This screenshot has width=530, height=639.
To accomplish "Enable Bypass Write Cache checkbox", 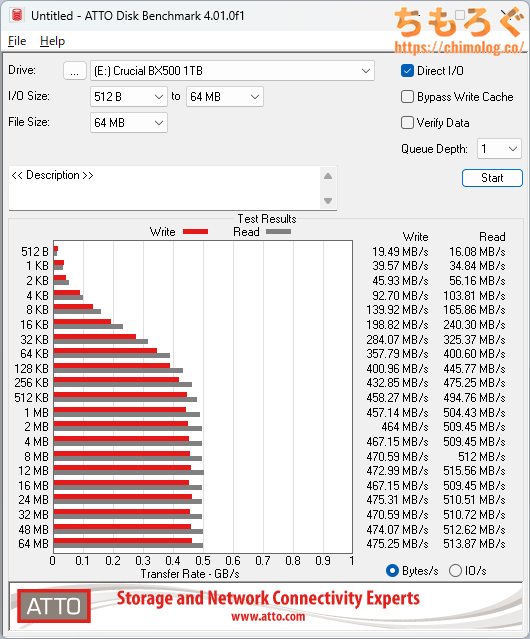I will (x=407, y=97).
